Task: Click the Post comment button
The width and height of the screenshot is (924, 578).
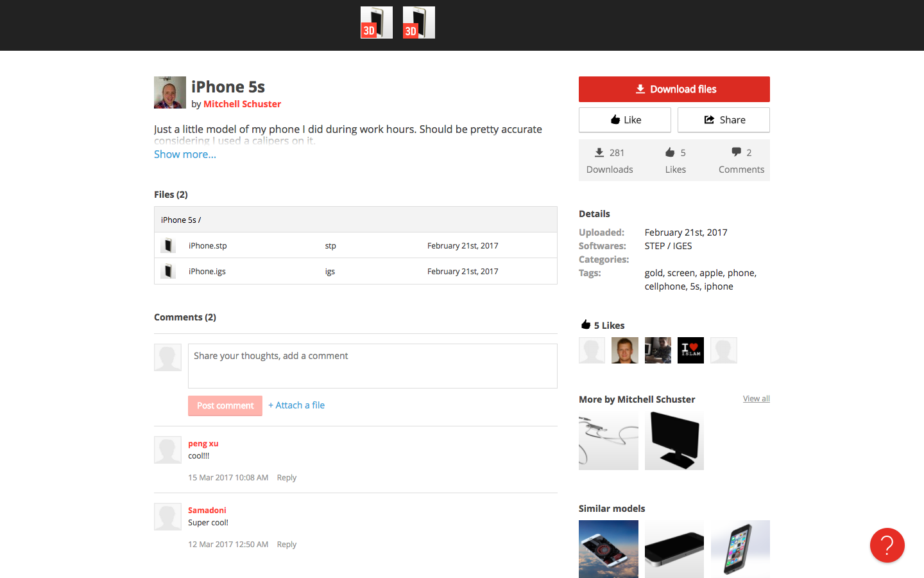Action: [x=225, y=406]
